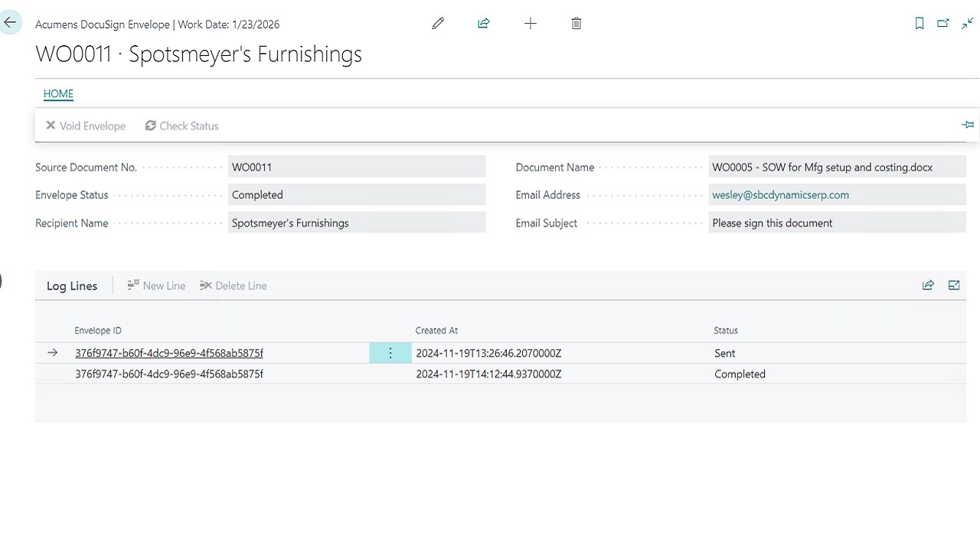Open the wesley@sbcdynamicserp.com email link
This screenshot has height=551, width=980.
pos(780,195)
